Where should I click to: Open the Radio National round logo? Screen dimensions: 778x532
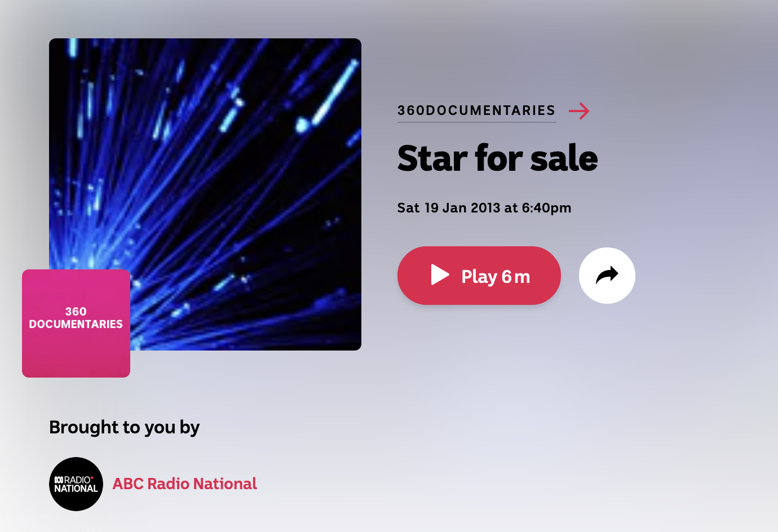click(76, 484)
